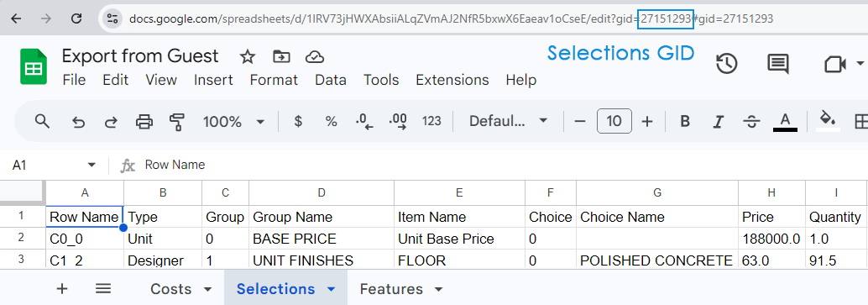Toggle italic formatting
Image resolution: width=868 pixels, height=305 pixels.
click(x=718, y=121)
